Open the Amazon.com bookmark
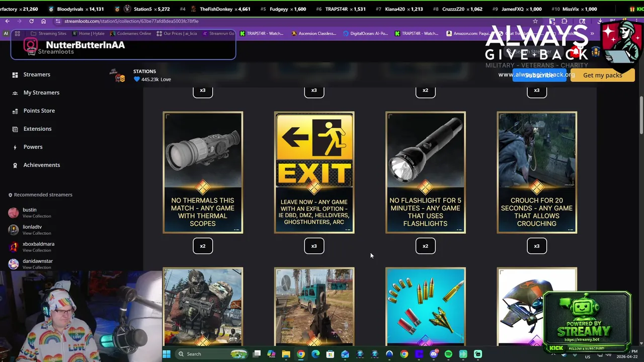Viewport: 644px width, 362px height. pyautogui.click(x=468, y=34)
